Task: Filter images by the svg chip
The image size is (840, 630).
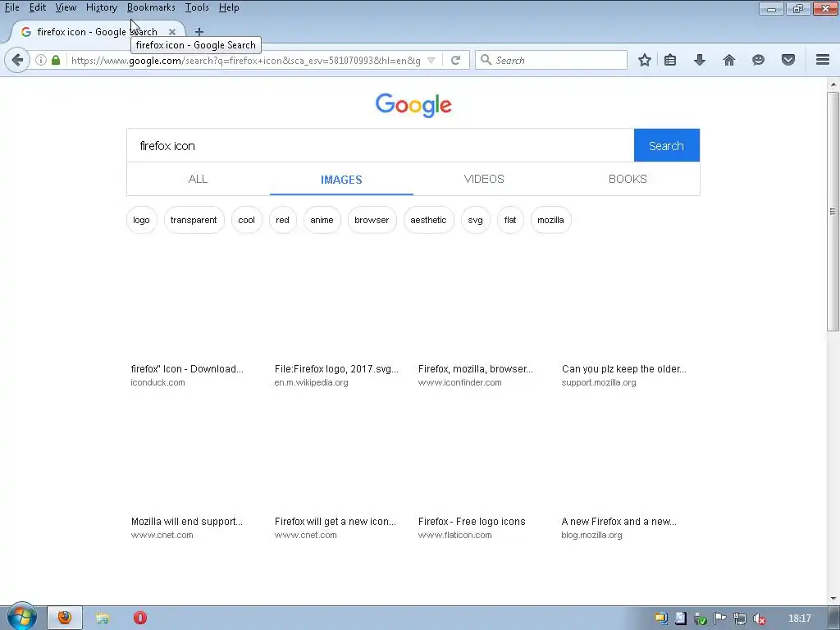Action: coord(475,220)
